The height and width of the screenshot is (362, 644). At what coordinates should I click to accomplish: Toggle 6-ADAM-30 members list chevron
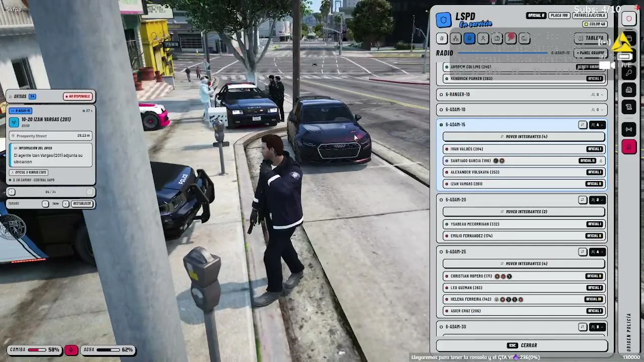click(x=597, y=327)
